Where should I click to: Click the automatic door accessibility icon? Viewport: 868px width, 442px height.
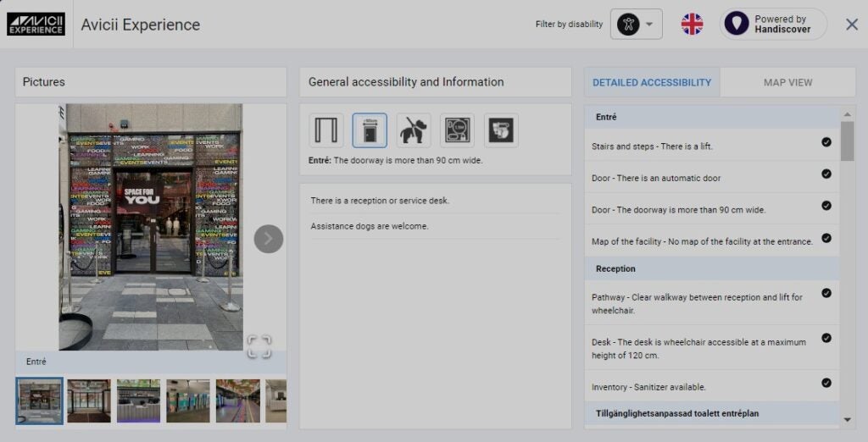[x=325, y=130]
